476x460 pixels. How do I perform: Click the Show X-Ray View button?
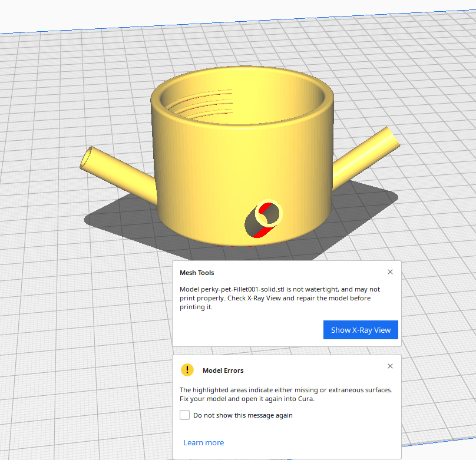point(361,330)
